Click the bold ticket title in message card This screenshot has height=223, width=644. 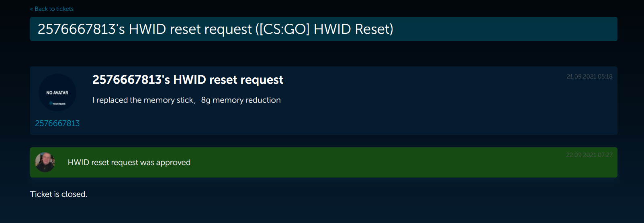tap(188, 80)
